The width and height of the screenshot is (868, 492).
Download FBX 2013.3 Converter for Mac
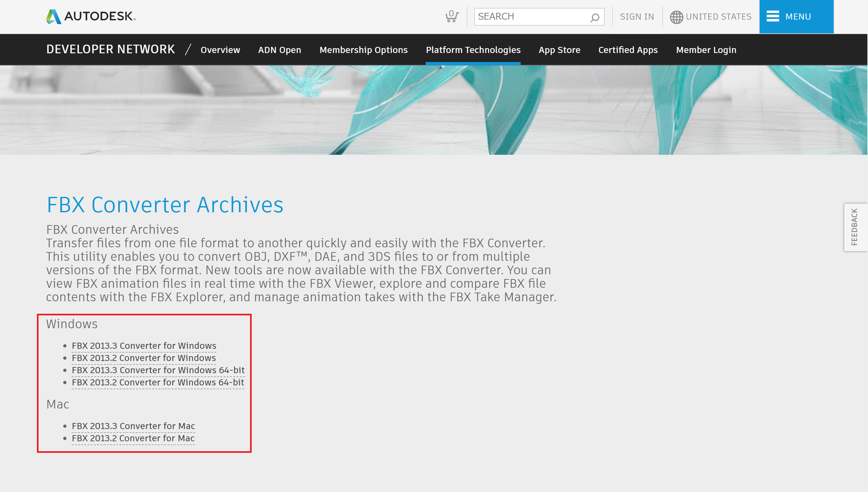point(134,426)
